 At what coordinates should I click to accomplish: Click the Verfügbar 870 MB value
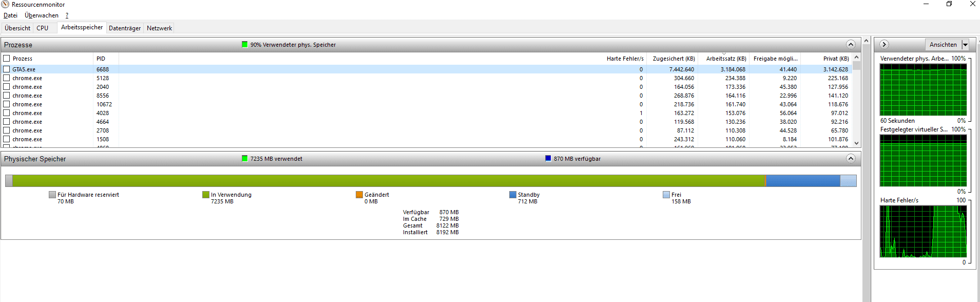(x=449, y=212)
